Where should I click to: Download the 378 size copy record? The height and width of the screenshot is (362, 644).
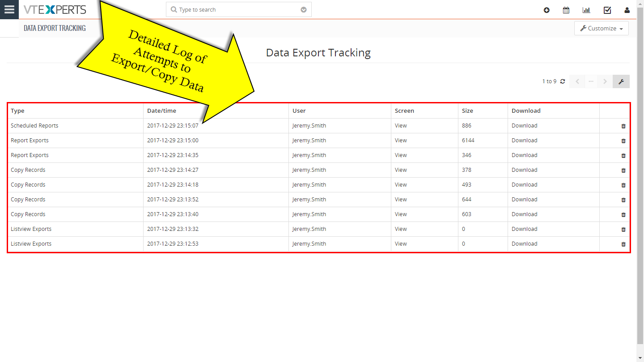525,170
